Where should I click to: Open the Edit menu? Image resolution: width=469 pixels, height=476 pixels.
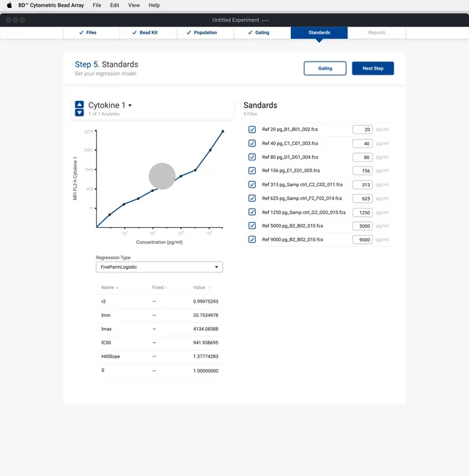[114, 5]
